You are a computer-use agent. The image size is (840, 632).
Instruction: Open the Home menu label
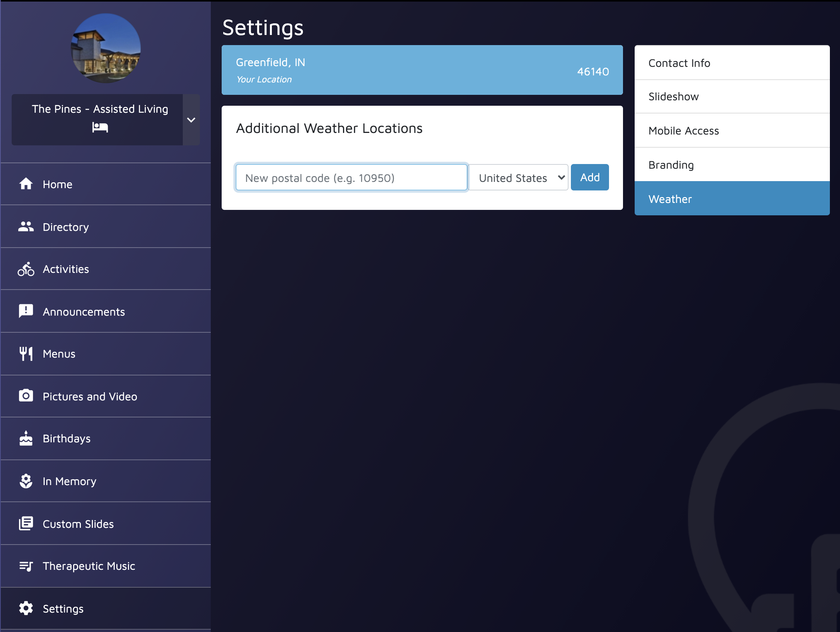[x=58, y=184]
